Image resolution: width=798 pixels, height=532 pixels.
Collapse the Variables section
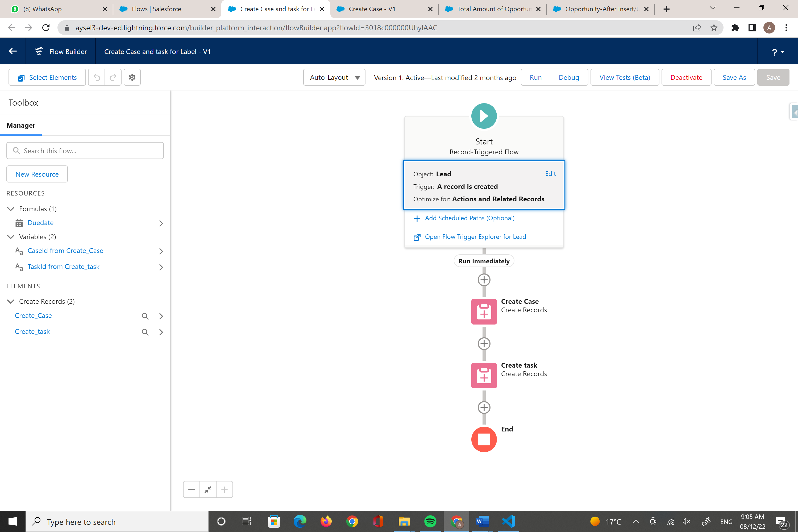click(11, 236)
